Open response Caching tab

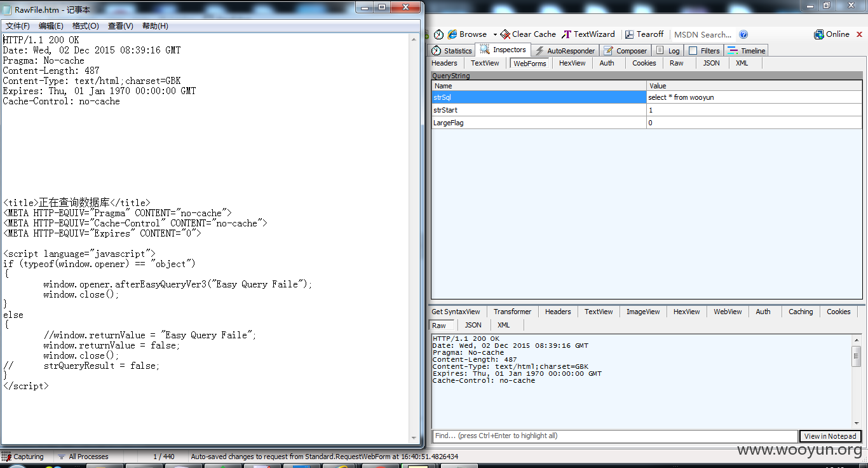[801, 312]
